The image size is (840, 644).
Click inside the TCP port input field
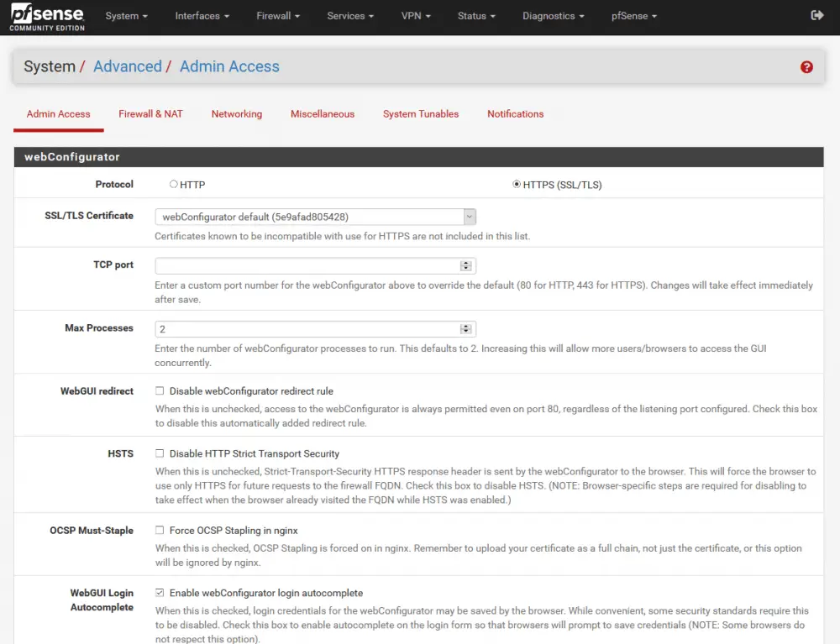click(x=302, y=265)
